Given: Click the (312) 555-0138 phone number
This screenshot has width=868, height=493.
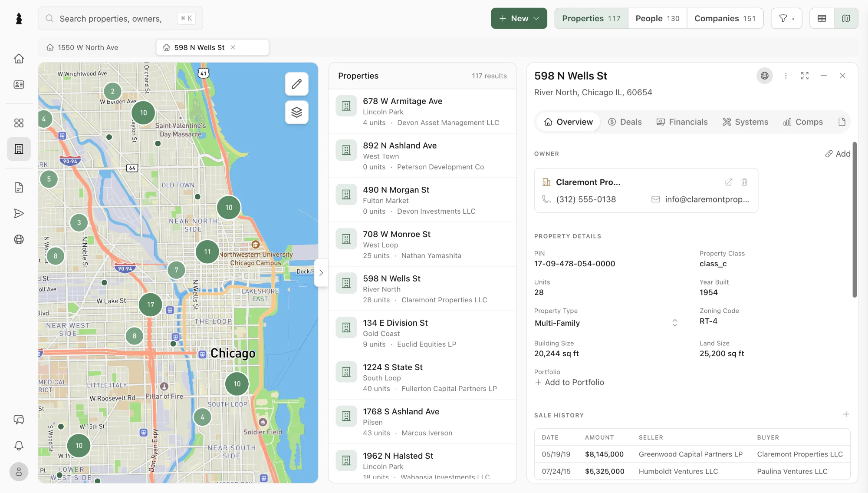Looking at the screenshot, I should pos(586,199).
